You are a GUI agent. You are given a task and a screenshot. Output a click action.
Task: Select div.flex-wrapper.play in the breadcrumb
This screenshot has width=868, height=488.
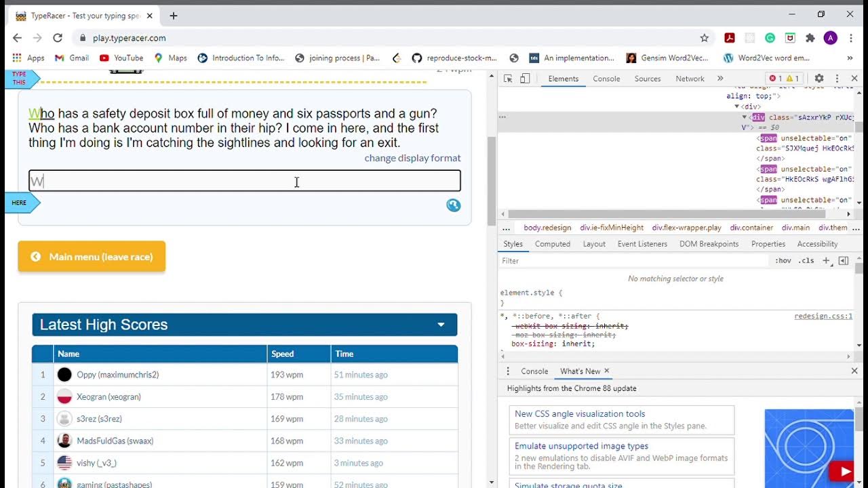tap(687, 228)
